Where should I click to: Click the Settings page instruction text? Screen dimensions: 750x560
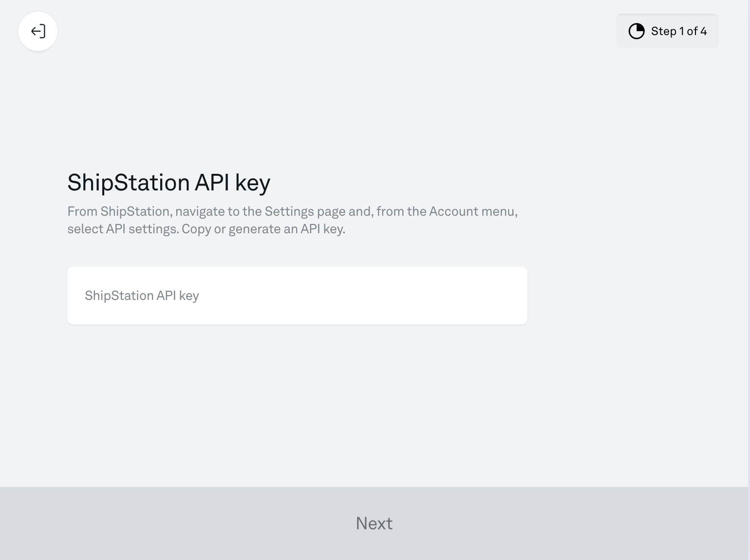(292, 219)
